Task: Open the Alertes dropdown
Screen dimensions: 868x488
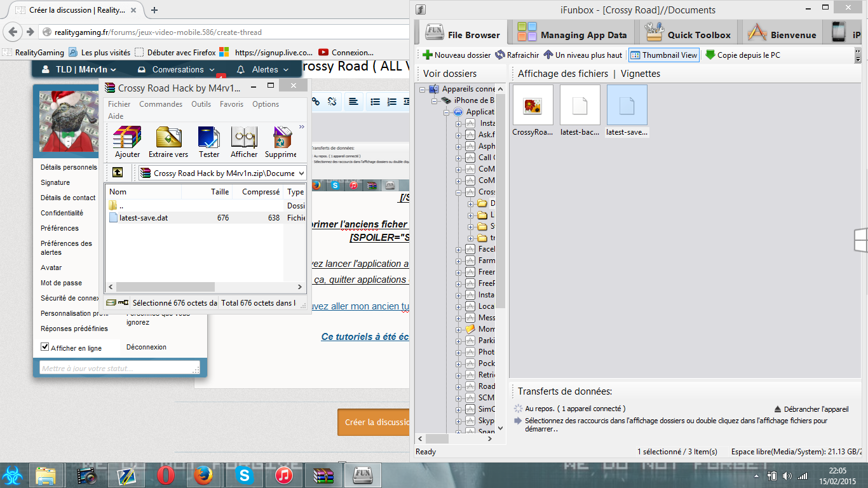Action: pos(263,69)
